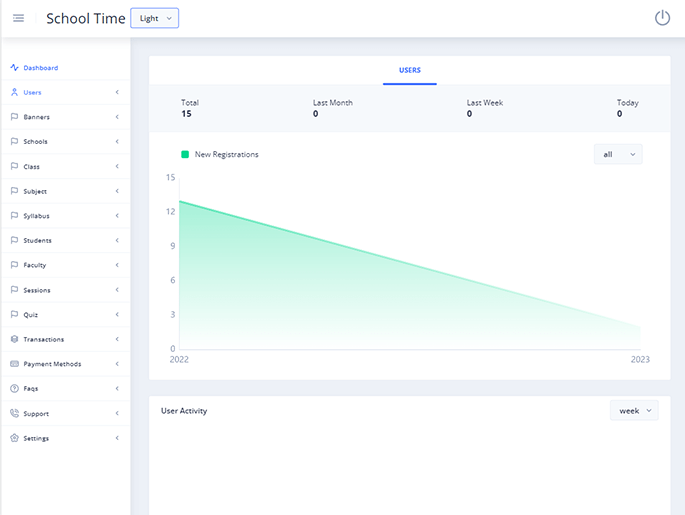Screen dimensions: 685x515
Task: Expand the Syllabus menu chevron
Action: (x=117, y=215)
